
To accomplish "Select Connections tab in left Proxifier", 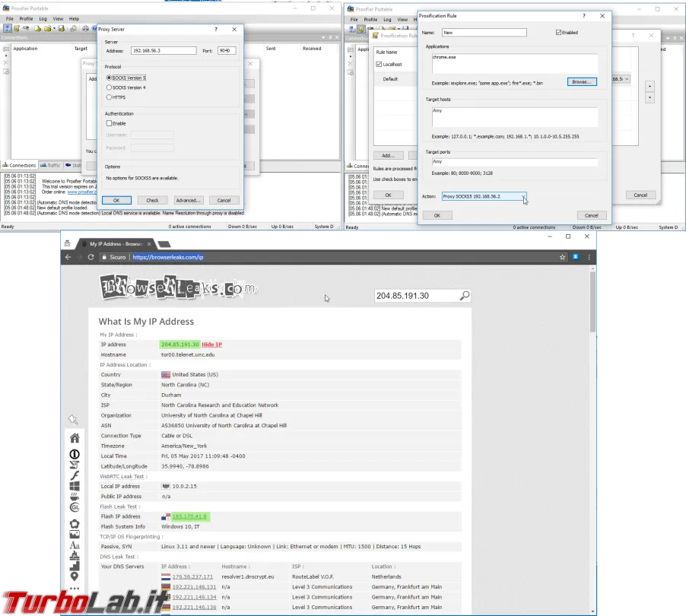I will coord(19,165).
